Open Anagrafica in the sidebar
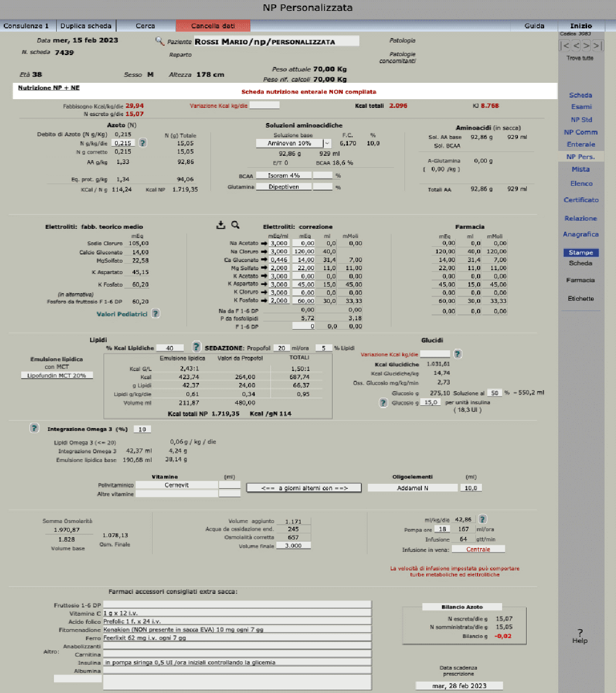 [581, 234]
